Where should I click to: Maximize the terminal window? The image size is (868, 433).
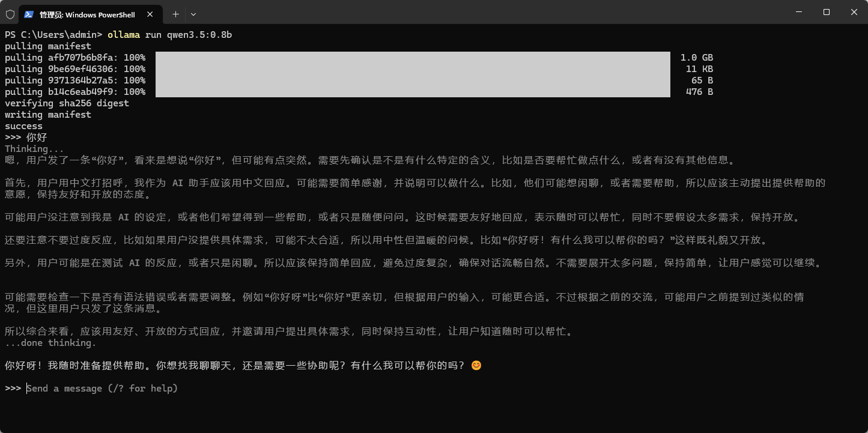click(826, 11)
